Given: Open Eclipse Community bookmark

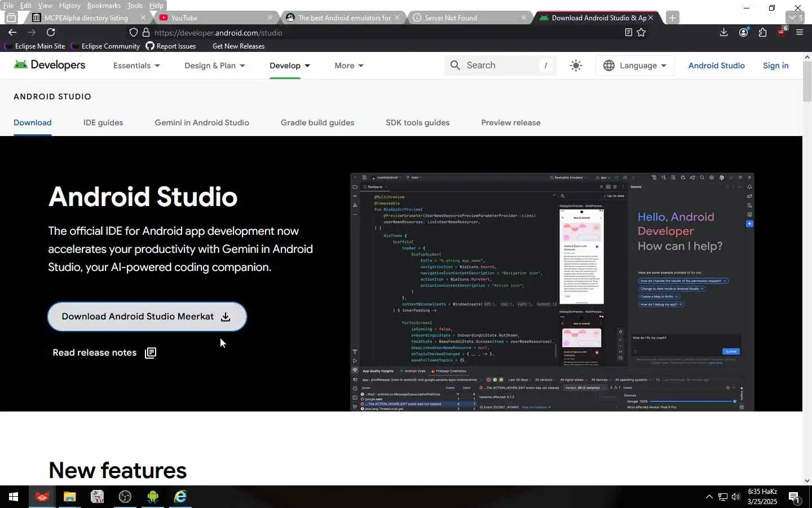Looking at the screenshot, I should pos(106,46).
